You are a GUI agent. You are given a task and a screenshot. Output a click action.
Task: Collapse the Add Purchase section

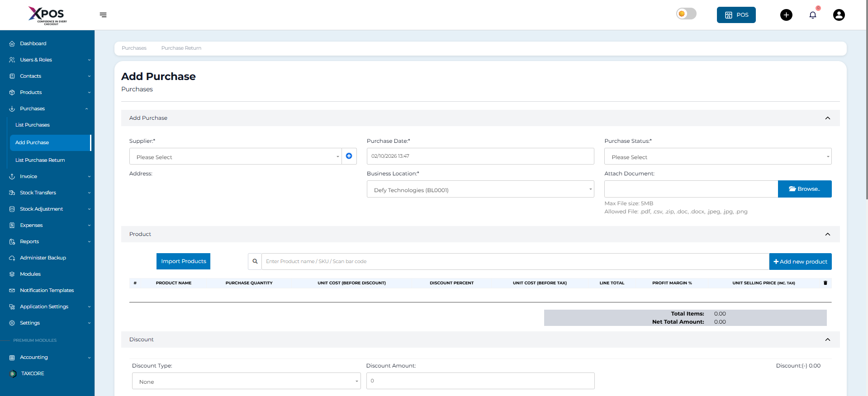(827, 118)
